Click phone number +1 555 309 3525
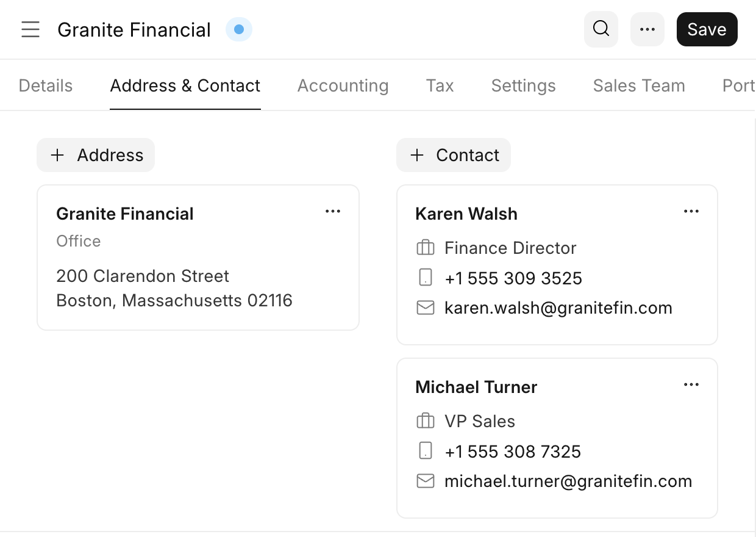756x537 pixels. (x=513, y=278)
